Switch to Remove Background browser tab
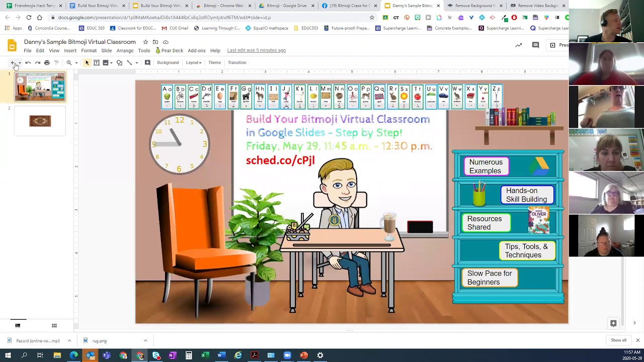The image size is (644, 362). pos(474,6)
